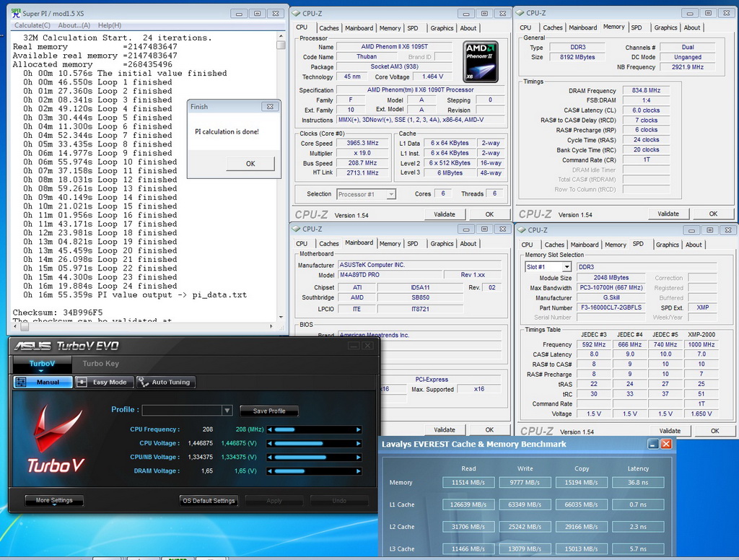The image size is (739, 560).
Task: Close the Lavalys EVEREST benchmark window
Action: coord(666,444)
